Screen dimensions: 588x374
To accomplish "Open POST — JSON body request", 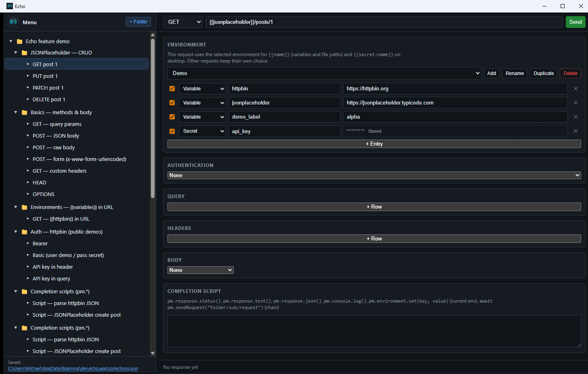I will coord(56,136).
